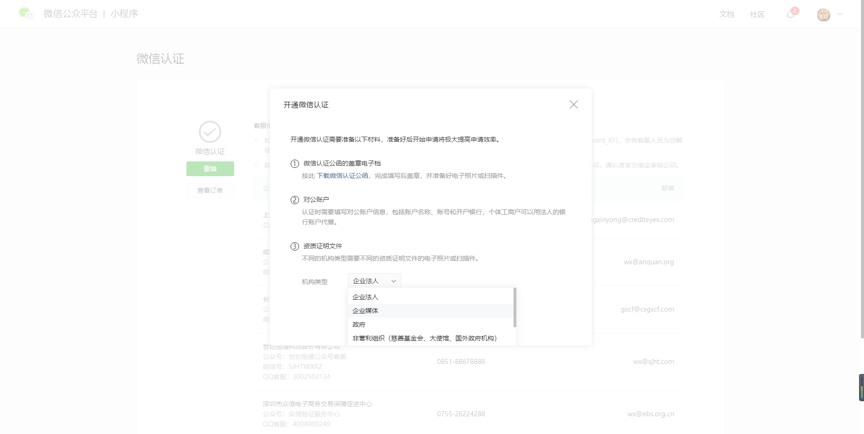Screen dimensions: 864x434
Task: Select 企业法人 in the dropdown list
Action: tap(430, 297)
